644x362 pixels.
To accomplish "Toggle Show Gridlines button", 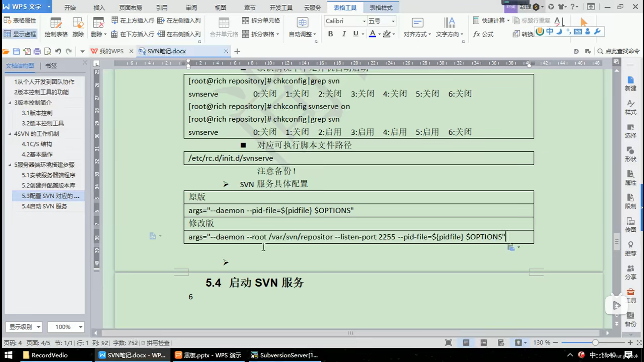I will [x=20, y=34].
